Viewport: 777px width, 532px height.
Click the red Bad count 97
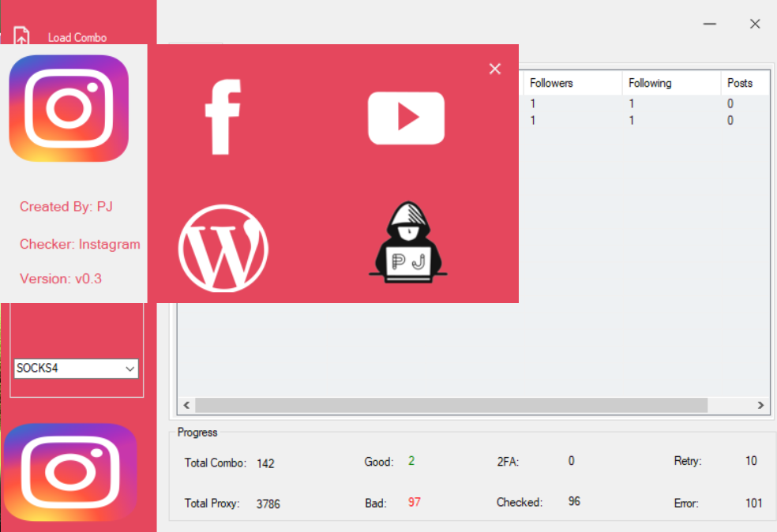pyautogui.click(x=415, y=502)
